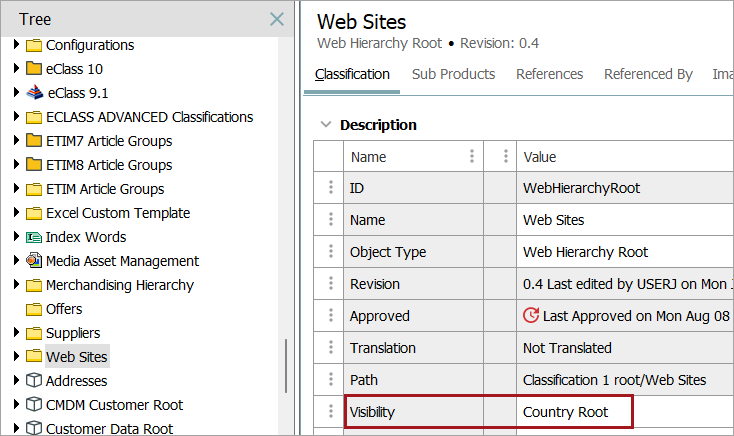Open the Name column header options menu

[x=472, y=157]
